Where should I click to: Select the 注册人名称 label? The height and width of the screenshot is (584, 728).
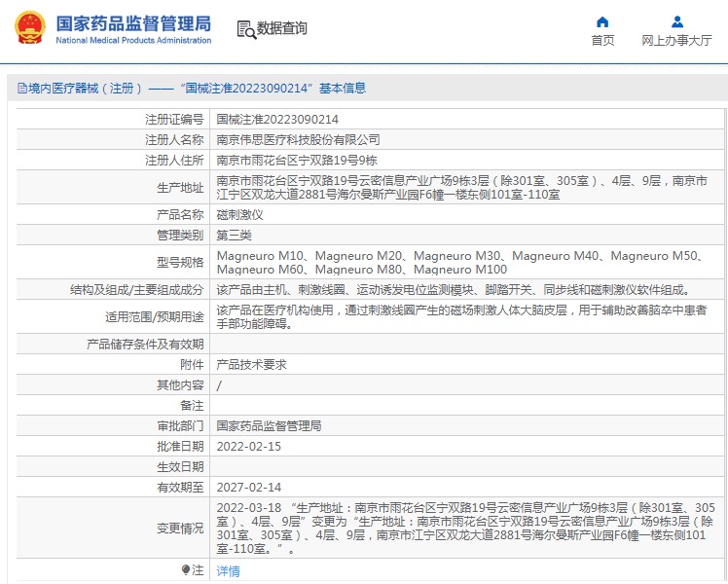(x=174, y=140)
